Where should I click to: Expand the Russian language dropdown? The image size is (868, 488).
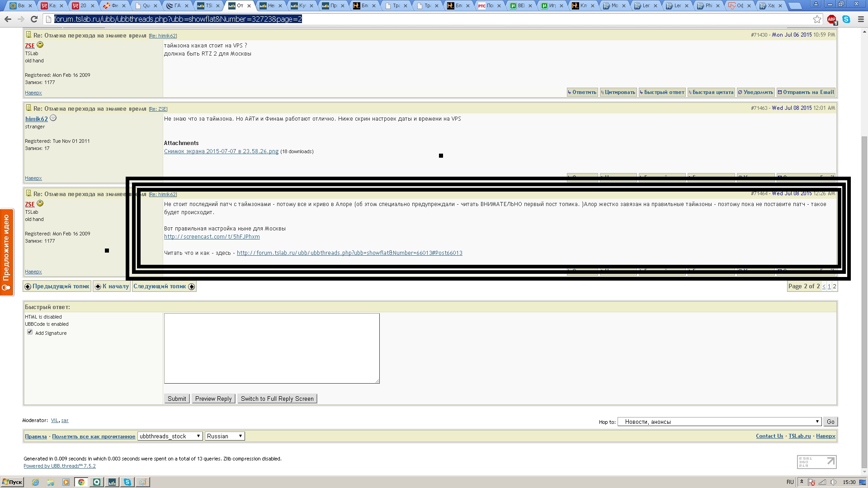coord(225,436)
